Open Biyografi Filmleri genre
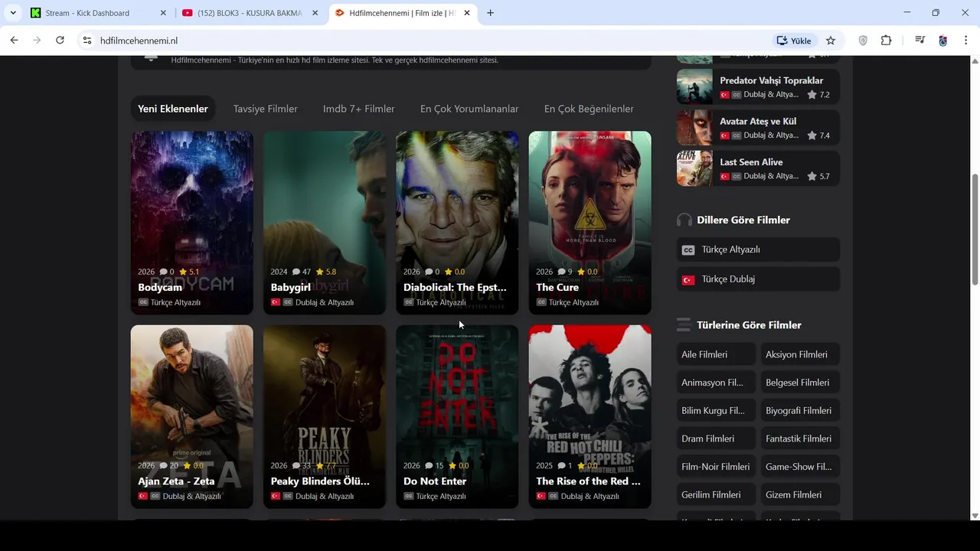 (799, 411)
